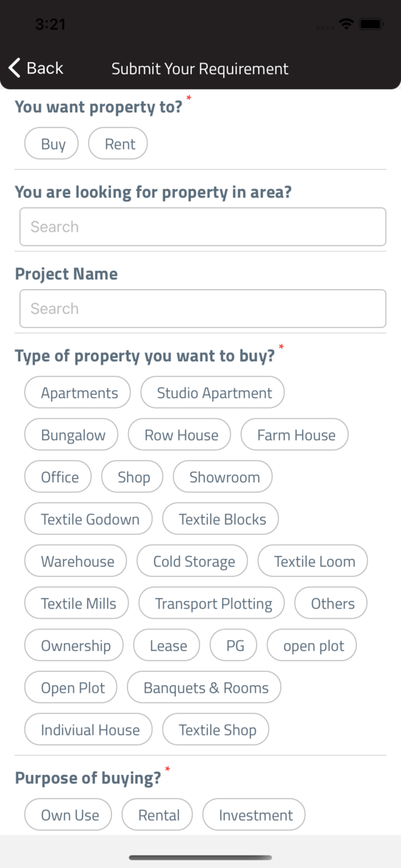Select Warehouse property type

pos(75,561)
